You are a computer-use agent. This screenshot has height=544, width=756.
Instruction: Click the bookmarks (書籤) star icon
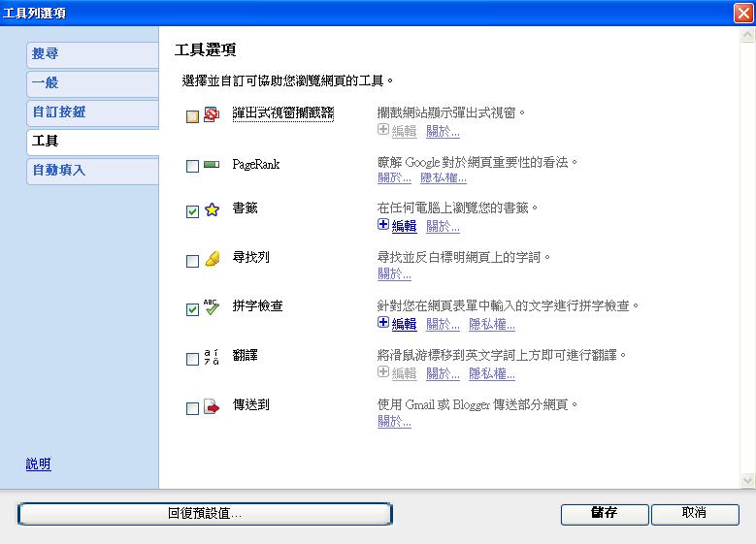coord(212,209)
